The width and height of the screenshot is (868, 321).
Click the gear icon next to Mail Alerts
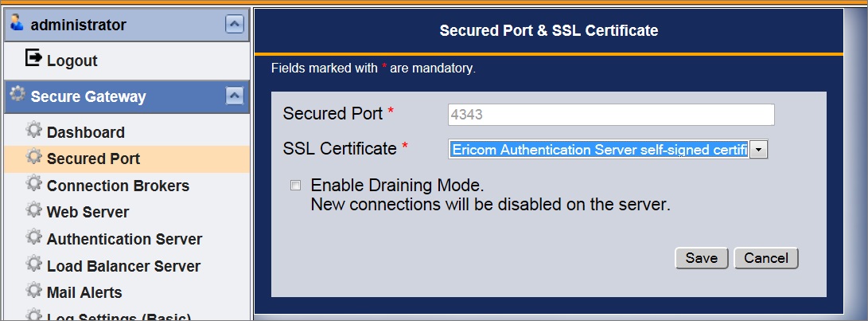(33, 291)
